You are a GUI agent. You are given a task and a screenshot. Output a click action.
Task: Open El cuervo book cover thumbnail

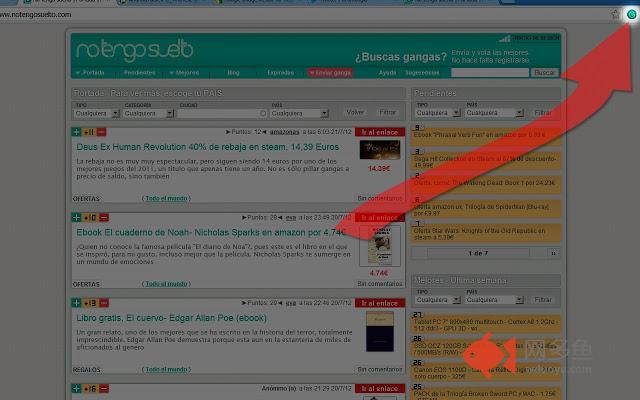380,331
